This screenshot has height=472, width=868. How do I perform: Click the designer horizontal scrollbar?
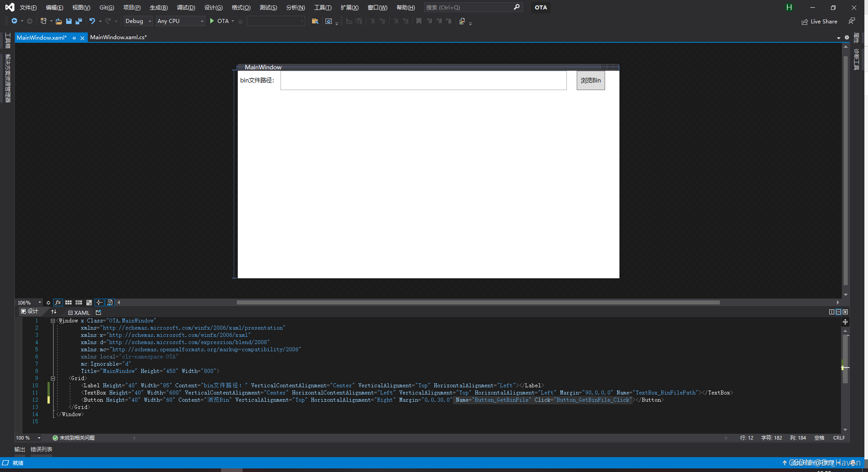(x=478, y=303)
